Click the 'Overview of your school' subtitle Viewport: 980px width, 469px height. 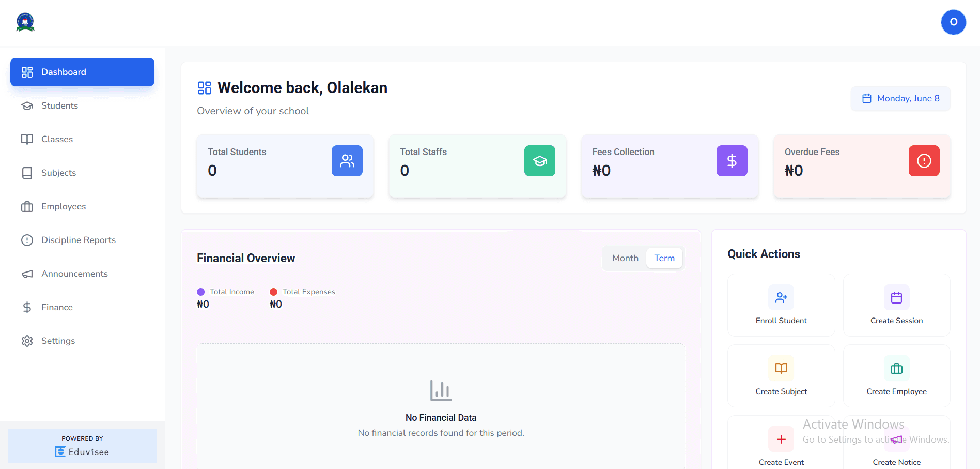coord(253,111)
